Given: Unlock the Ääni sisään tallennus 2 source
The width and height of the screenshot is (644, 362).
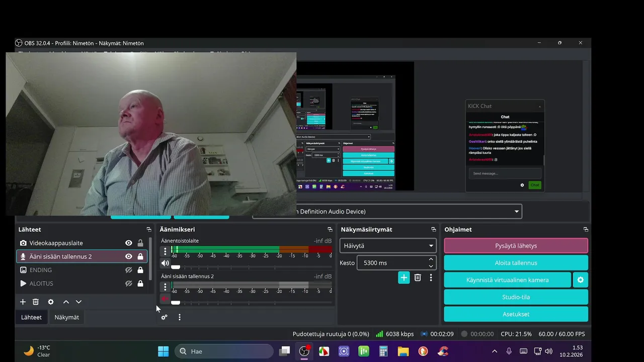Looking at the screenshot, I should [x=140, y=256].
